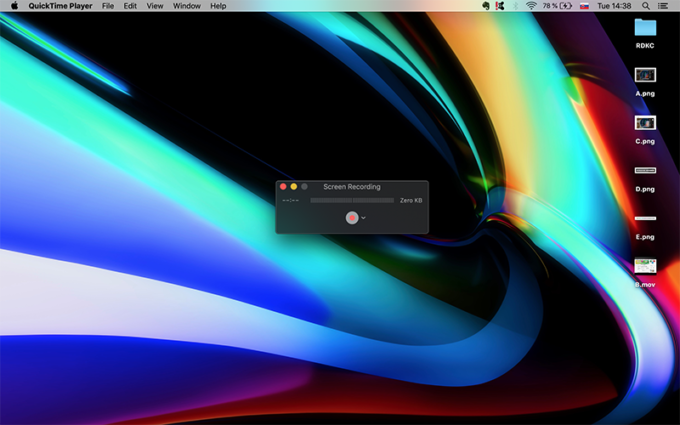The width and height of the screenshot is (680, 425).
Task: Open the Apple menu
Action: [x=14, y=6]
